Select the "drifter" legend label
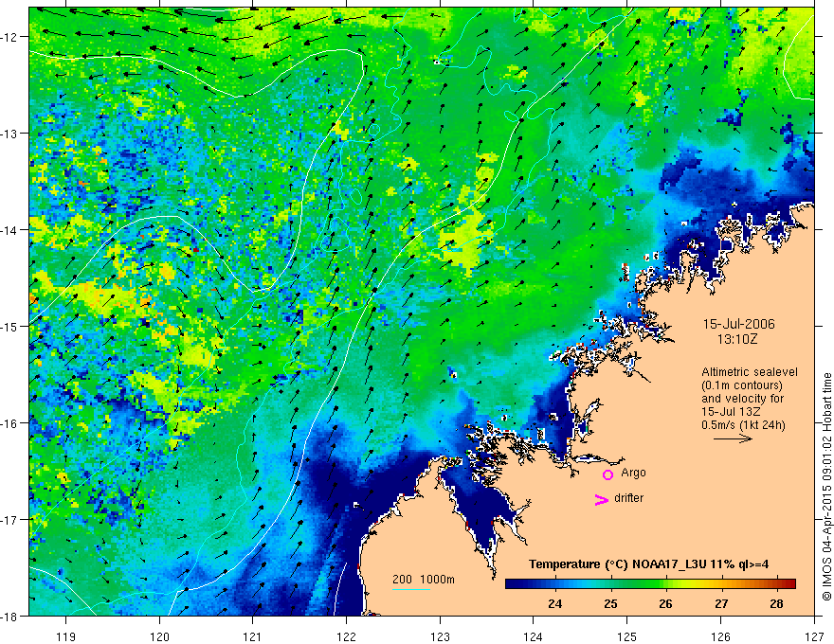The width and height of the screenshot is (834, 644). [628, 498]
